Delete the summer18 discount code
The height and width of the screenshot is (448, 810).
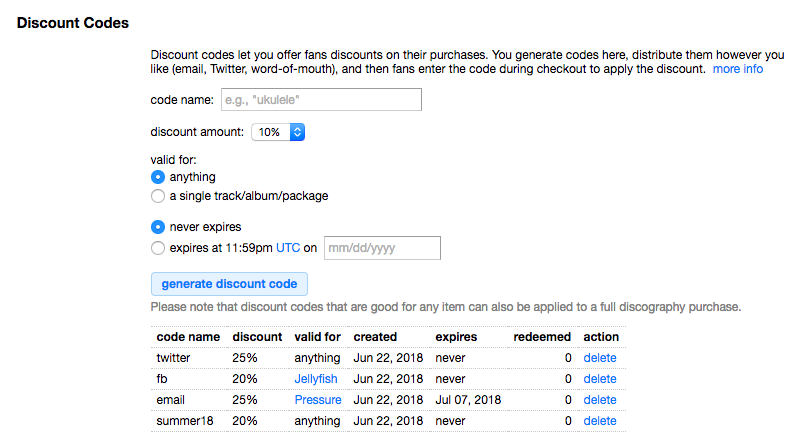[x=600, y=421]
